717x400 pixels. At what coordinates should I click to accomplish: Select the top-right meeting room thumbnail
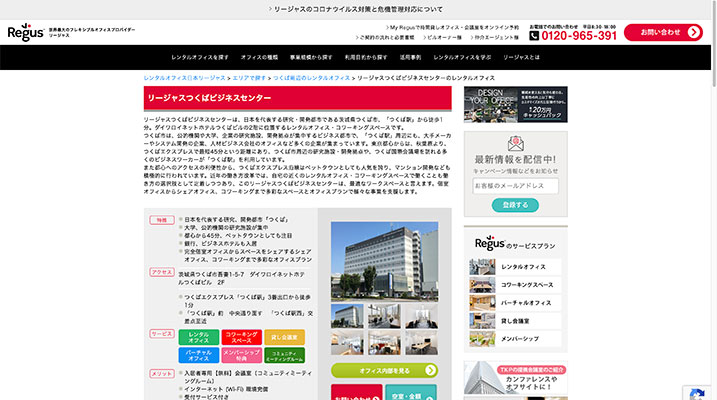(421, 316)
